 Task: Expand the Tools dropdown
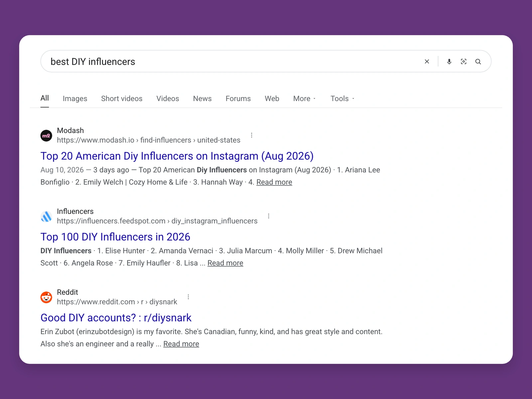pyautogui.click(x=342, y=98)
